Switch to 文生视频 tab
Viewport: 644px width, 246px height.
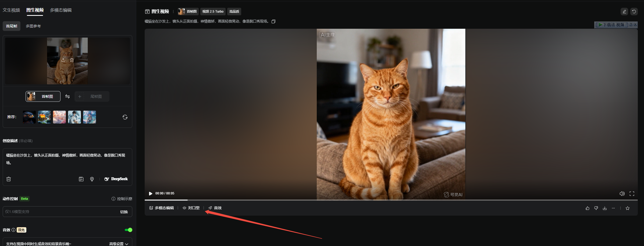coord(11,10)
